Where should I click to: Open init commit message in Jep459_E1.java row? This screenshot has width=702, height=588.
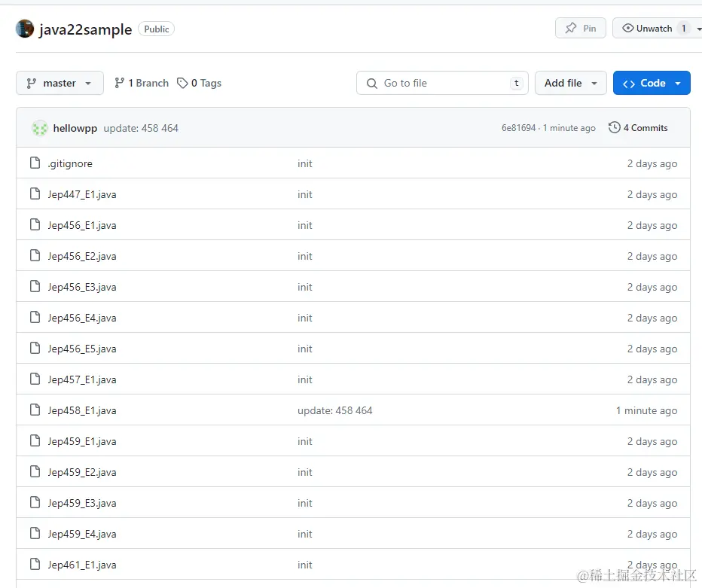[x=305, y=441]
